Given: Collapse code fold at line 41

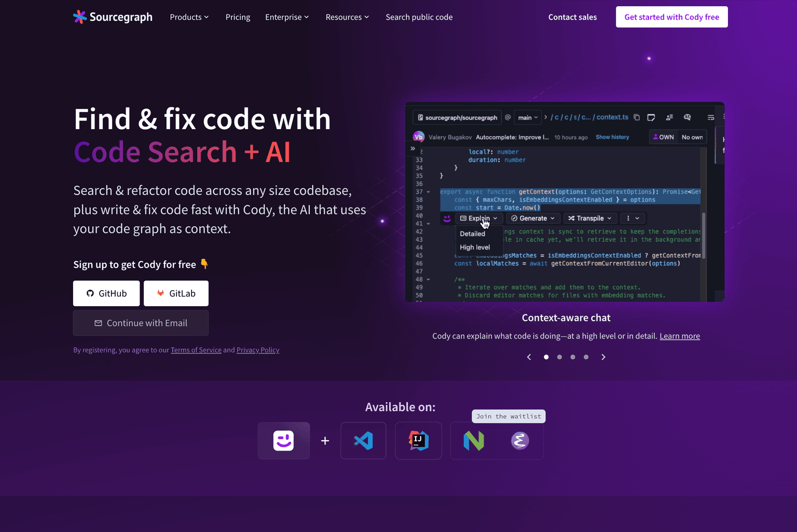Looking at the screenshot, I should (428, 224).
